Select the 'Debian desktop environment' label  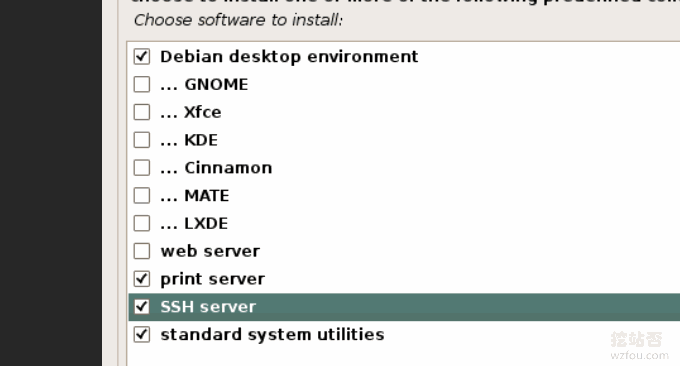[x=289, y=57]
